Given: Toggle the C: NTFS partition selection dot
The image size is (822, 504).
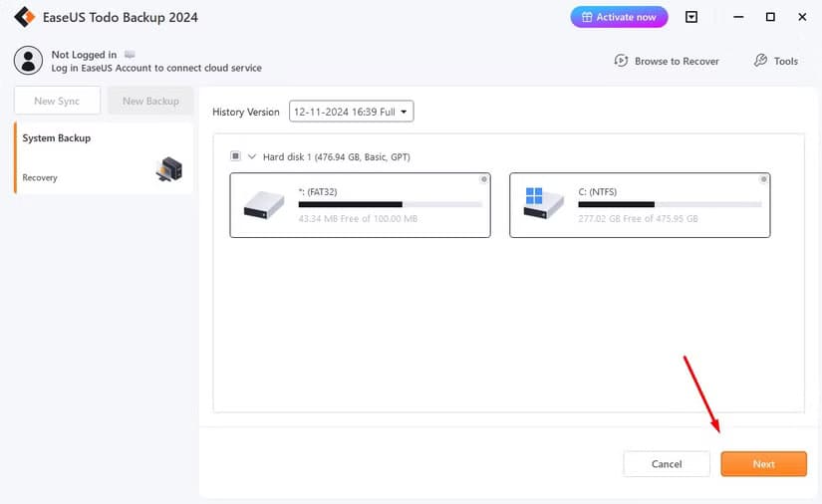Looking at the screenshot, I should tap(764, 179).
